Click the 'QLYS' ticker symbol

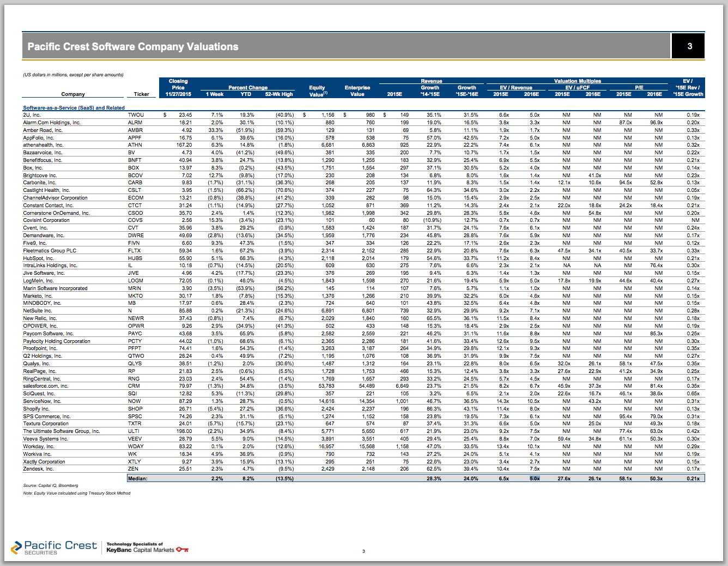pyautogui.click(x=135, y=364)
